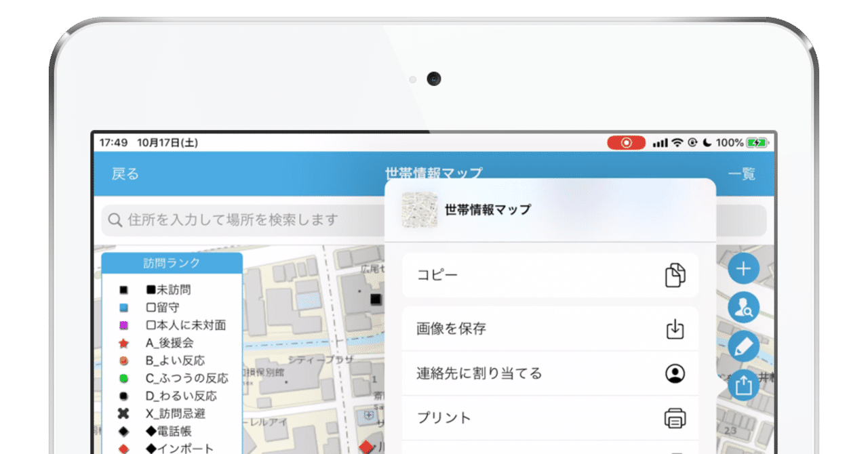
Task: Click the Wi-Fi status icon
Action: pos(677,143)
